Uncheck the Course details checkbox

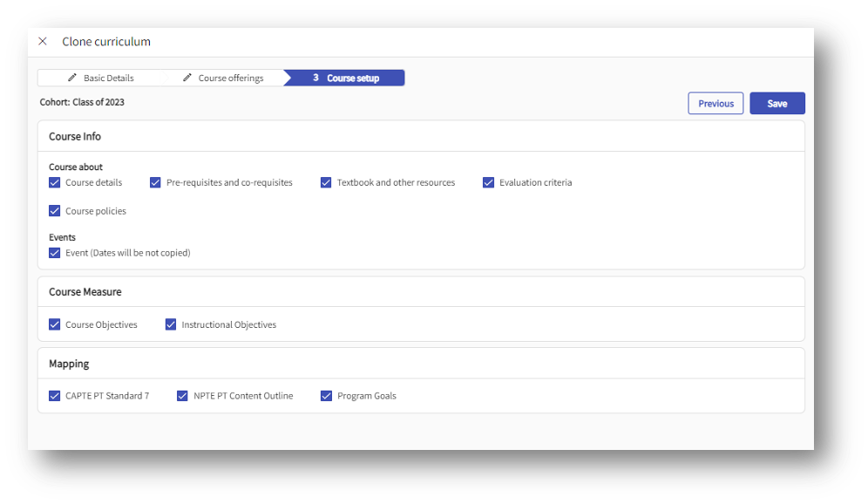pos(55,183)
